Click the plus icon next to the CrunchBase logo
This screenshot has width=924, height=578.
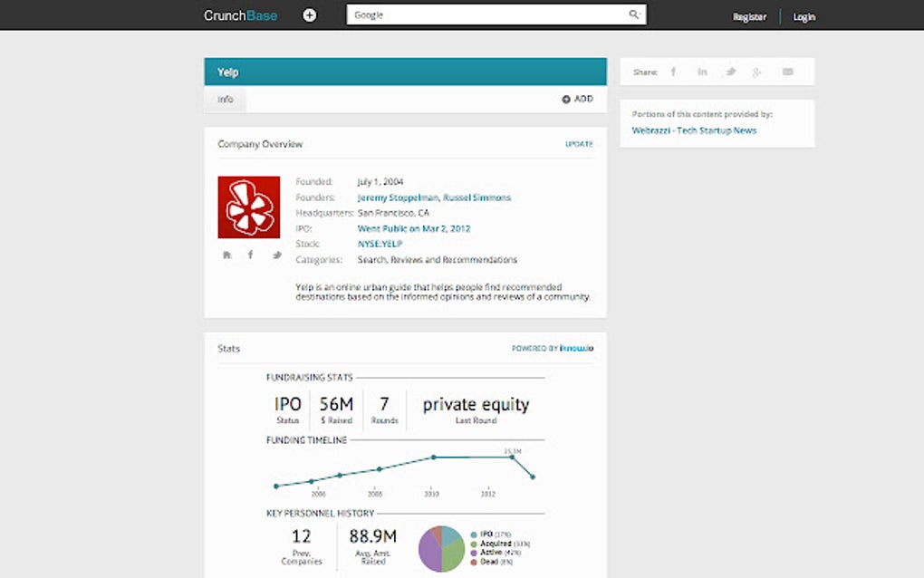pos(309,14)
